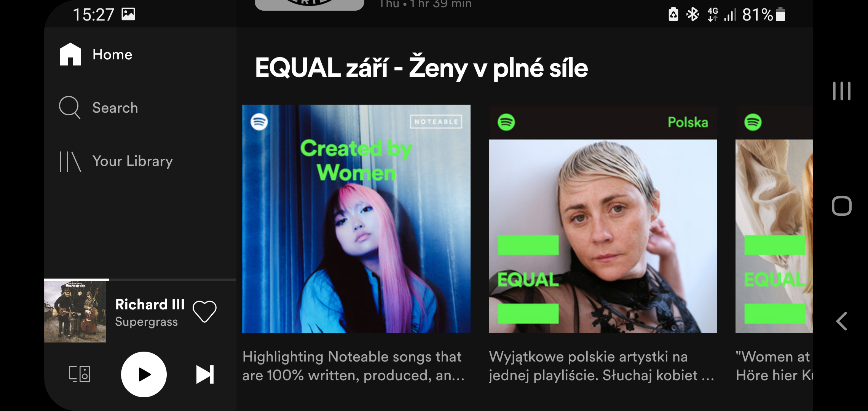This screenshot has height=411, width=868.
Task: Open Your Library tab
Action: [116, 161]
